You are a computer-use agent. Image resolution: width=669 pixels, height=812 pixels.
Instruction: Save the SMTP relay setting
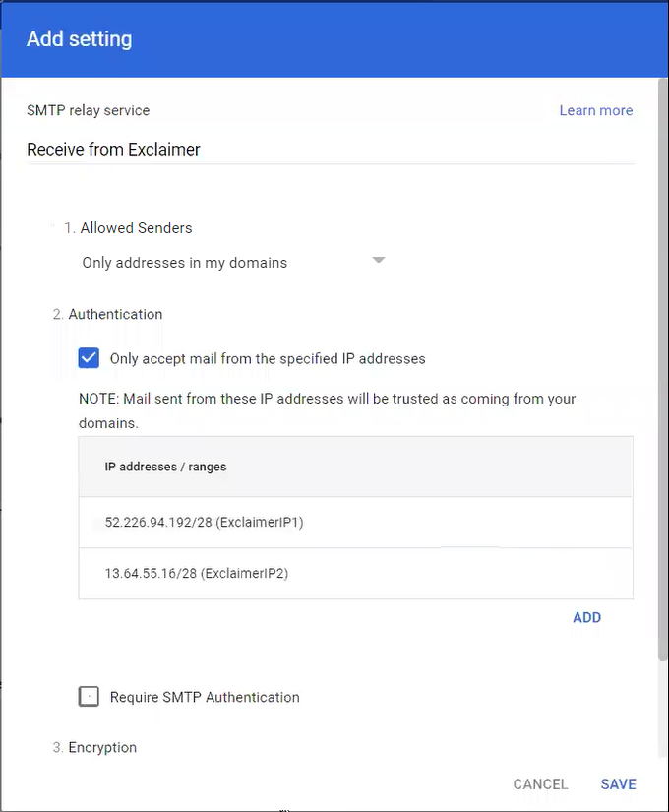(618, 784)
